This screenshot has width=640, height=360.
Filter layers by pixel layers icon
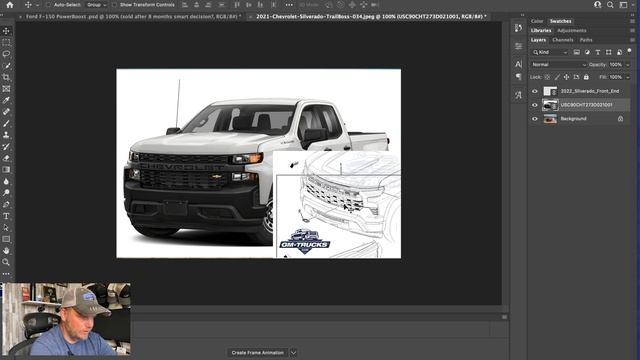coord(576,52)
